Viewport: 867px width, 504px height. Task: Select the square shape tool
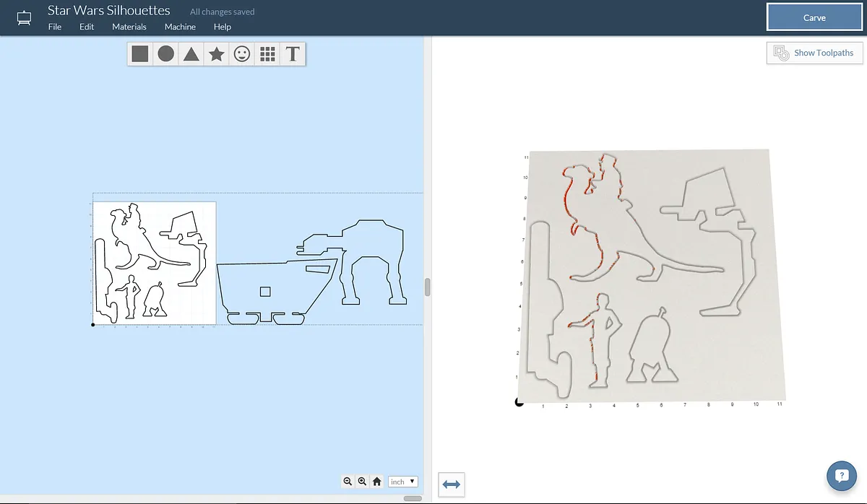140,54
